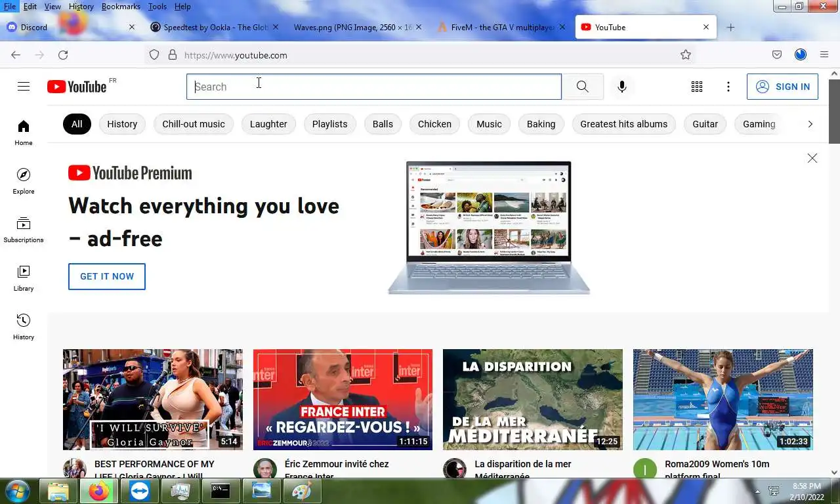Show more chips with the right chevron
This screenshot has width=840, height=504.
click(x=810, y=124)
